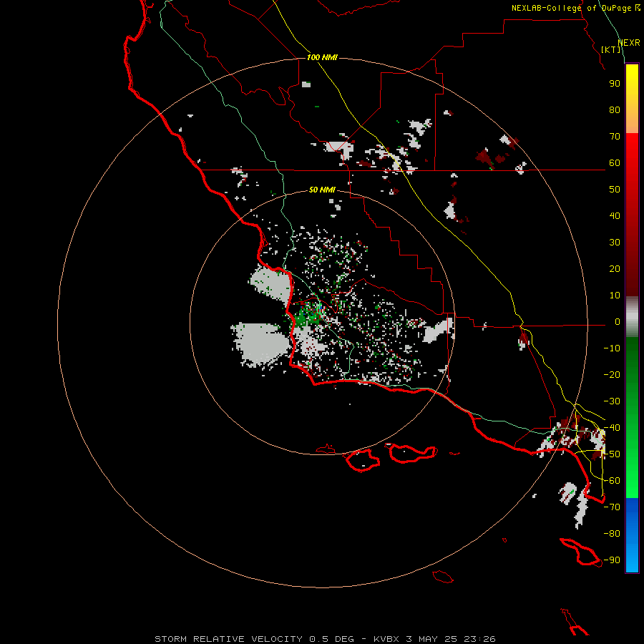This screenshot has width=644, height=644.
Task: Click the 70 value on the velocity scale
Action: tap(615, 137)
